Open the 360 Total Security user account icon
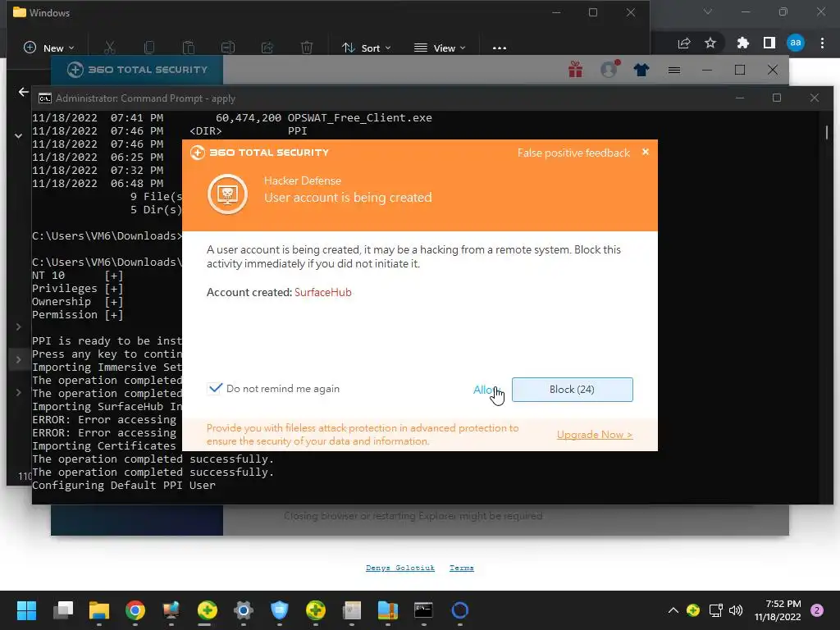Screen dimensions: 840x630 point(609,70)
